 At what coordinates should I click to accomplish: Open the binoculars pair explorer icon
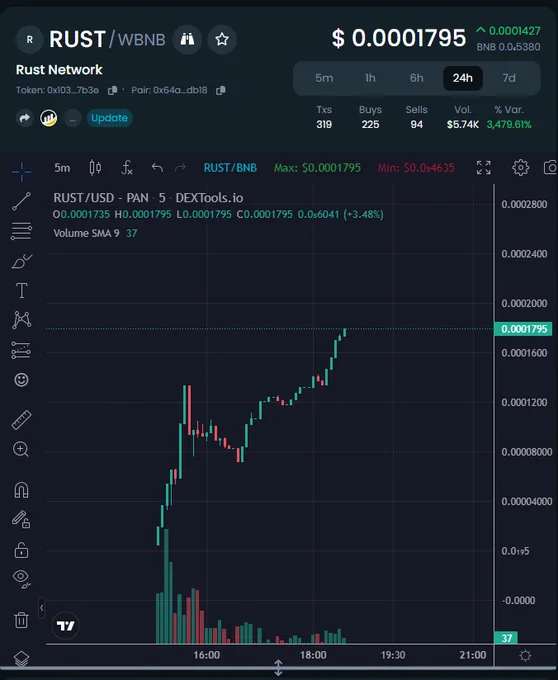click(187, 39)
